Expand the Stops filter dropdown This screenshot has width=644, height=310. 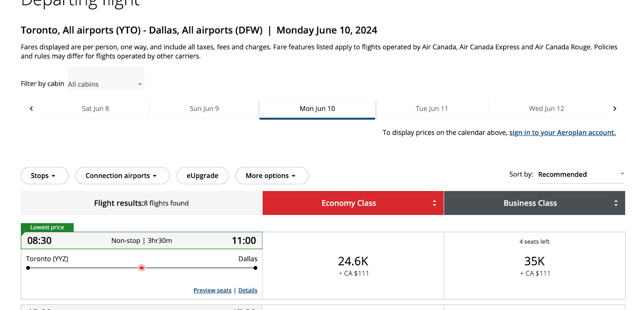(x=45, y=176)
